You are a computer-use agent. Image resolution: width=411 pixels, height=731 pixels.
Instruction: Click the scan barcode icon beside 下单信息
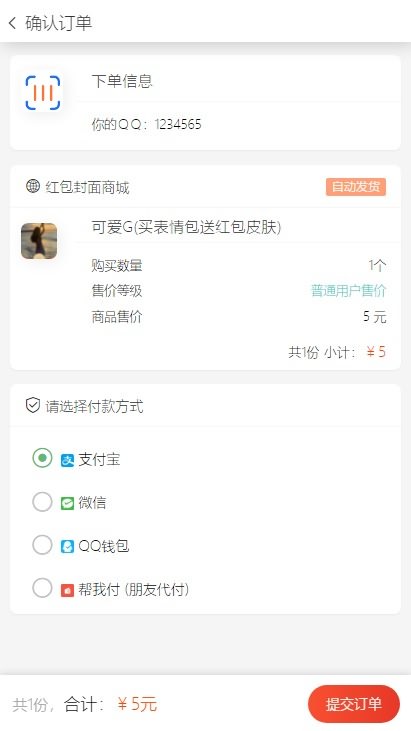[x=42, y=93]
